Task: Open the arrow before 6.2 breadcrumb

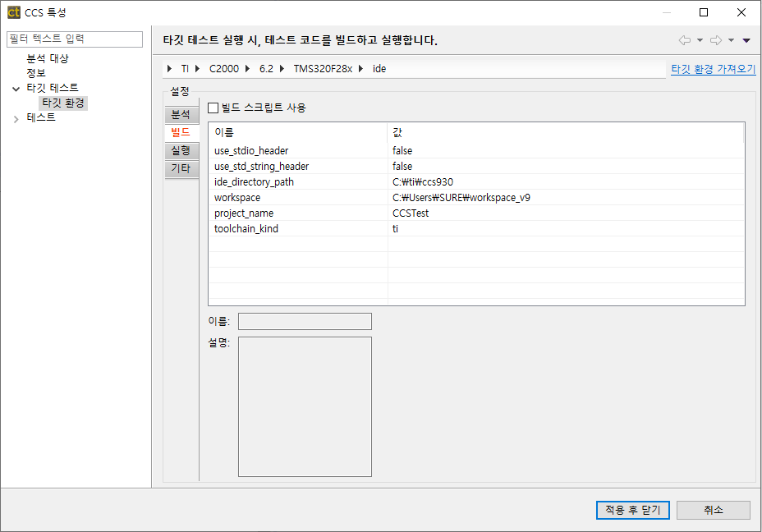Action: [247, 68]
